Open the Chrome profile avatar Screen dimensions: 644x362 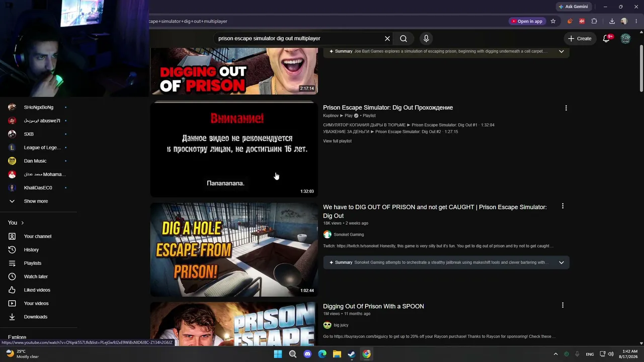[624, 21]
